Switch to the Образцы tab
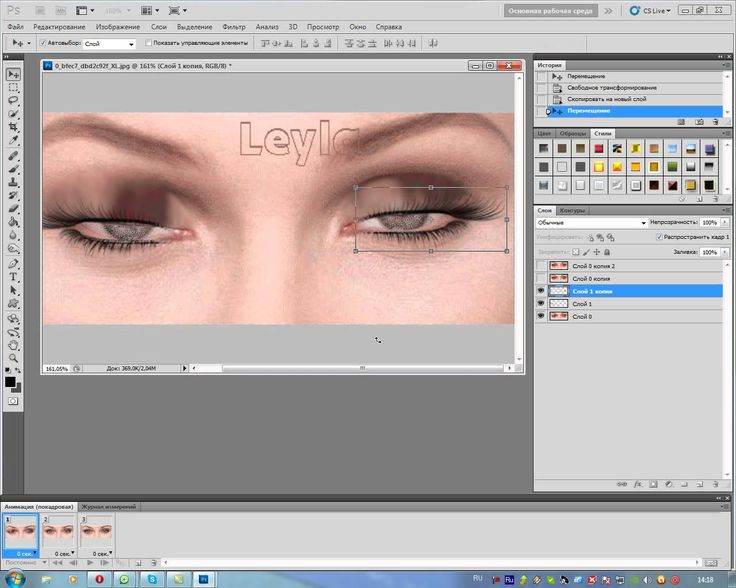 [x=573, y=134]
